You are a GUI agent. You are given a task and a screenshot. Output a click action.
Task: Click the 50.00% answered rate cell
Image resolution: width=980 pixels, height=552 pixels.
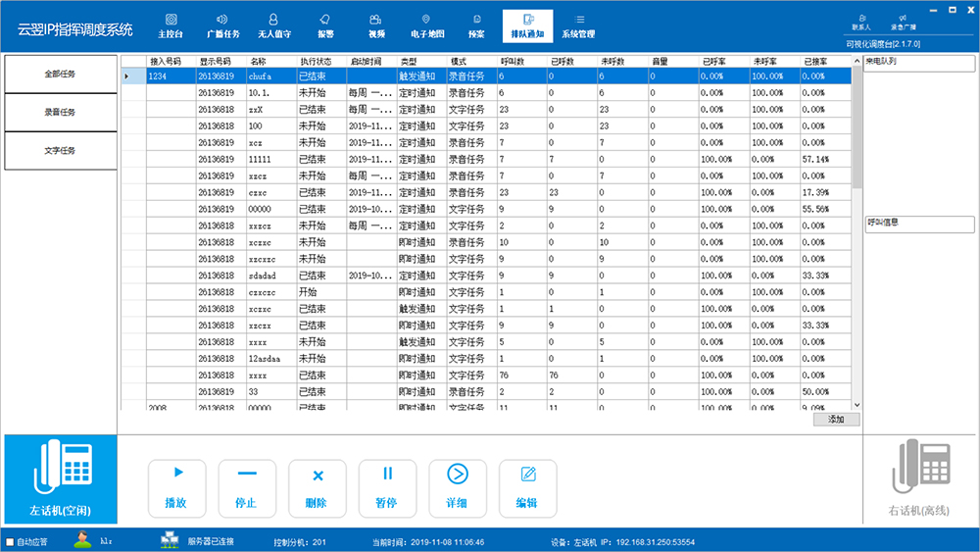point(825,392)
